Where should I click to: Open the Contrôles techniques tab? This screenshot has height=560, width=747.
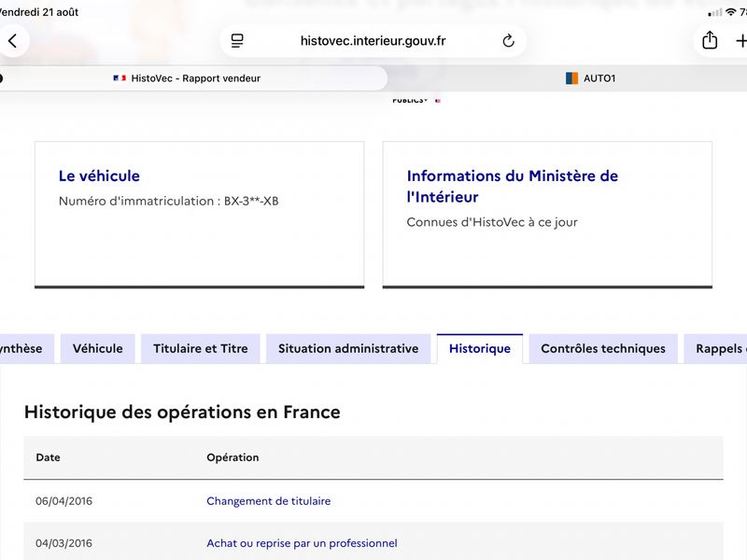pyautogui.click(x=603, y=348)
